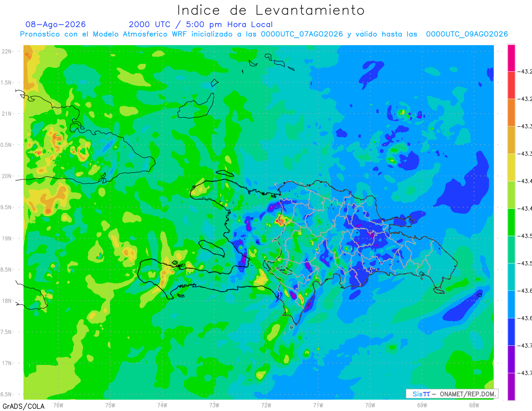Click the bottom purple swatch of color bar
532x411 pixels.
tap(511, 386)
